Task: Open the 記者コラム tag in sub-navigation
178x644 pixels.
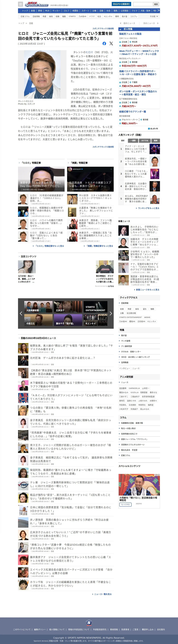Action: point(25,16)
